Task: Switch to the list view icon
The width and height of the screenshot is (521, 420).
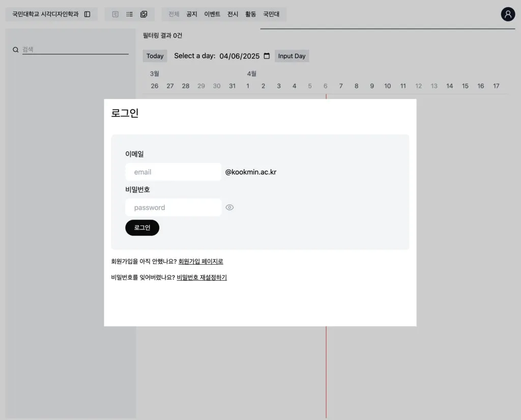Action: pos(130,14)
